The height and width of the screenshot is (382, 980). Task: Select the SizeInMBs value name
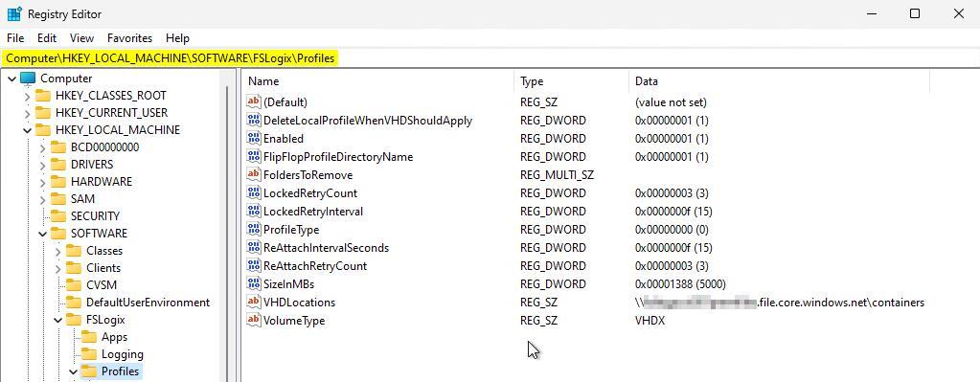(x=288, y=284)
